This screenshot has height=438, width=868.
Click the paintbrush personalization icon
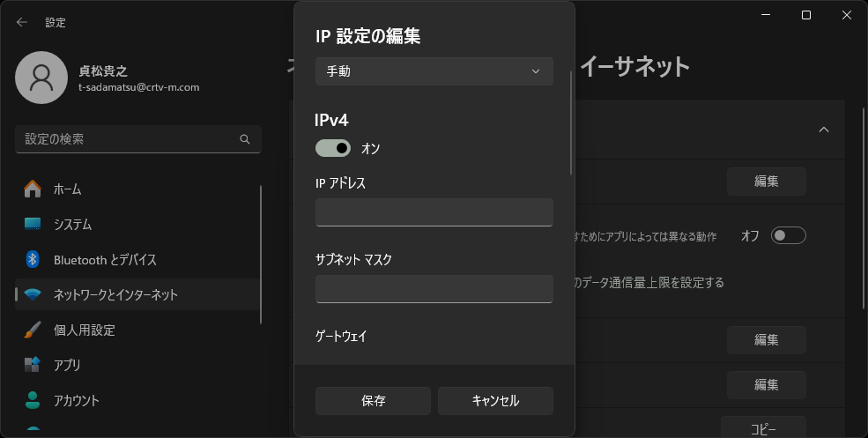point(33,330)
